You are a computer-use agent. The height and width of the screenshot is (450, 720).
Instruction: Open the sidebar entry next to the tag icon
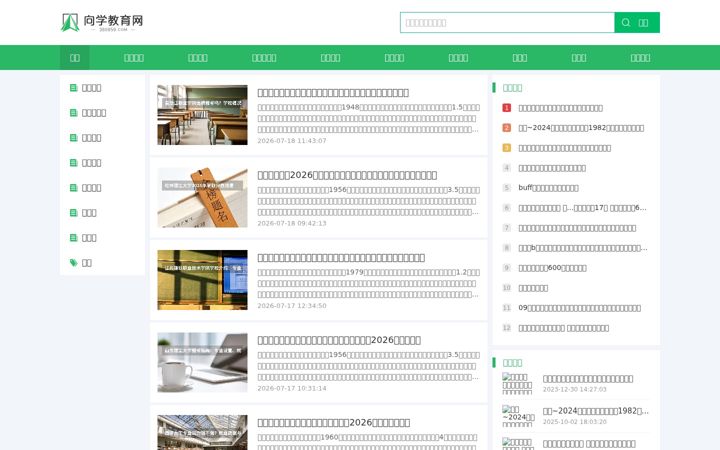point(87,263)
